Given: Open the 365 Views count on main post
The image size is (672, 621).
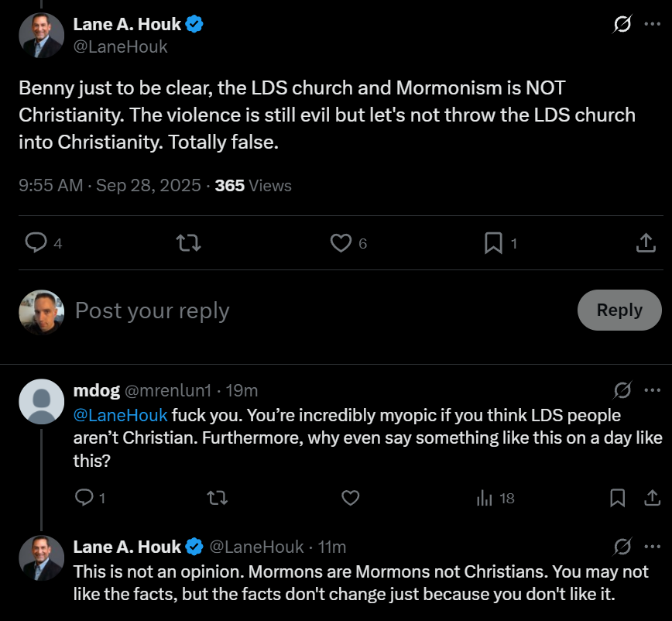Looking at the screenshot, I should coord(253,186).
